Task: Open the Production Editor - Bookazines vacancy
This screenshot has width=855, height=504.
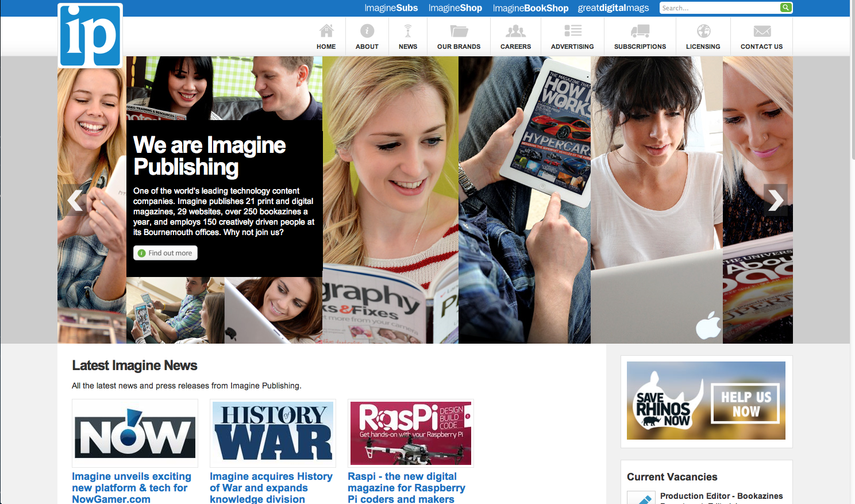Action: click(x=721, y=496)
